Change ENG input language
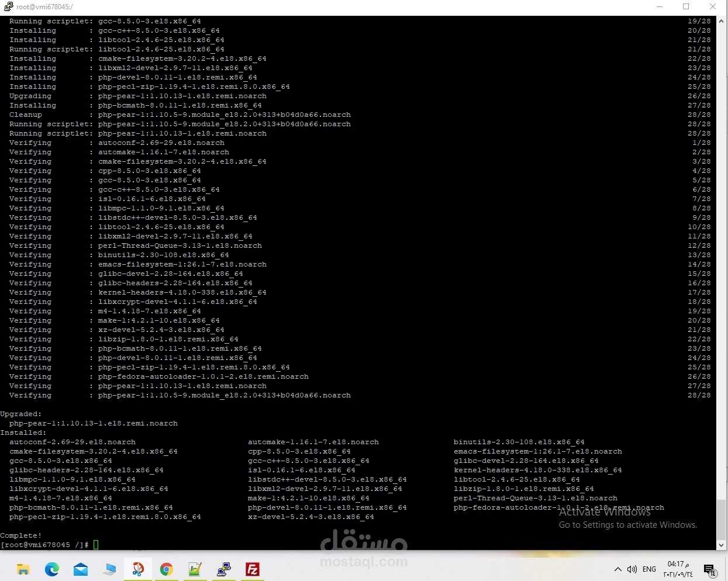The width and height of the screenshot is (728, 581). tap(649, 569)
